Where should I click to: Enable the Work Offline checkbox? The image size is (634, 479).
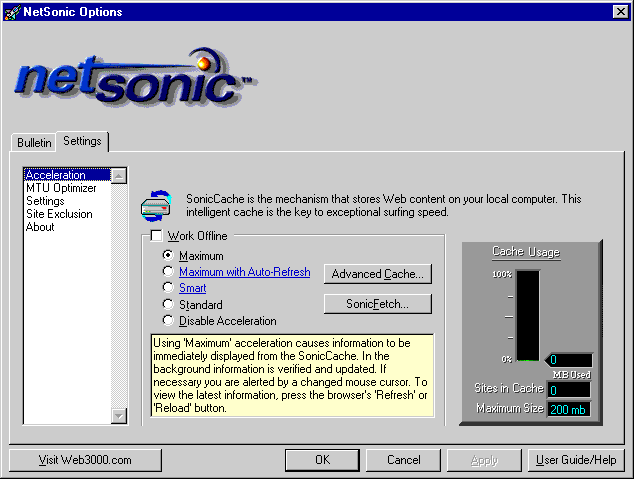156,235
